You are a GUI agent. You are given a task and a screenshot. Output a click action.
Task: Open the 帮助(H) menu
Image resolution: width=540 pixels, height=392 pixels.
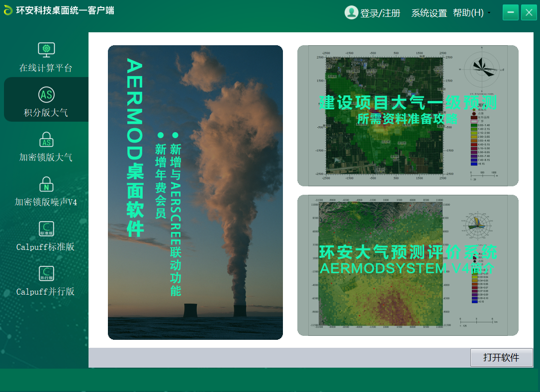(x=468, y=13)
